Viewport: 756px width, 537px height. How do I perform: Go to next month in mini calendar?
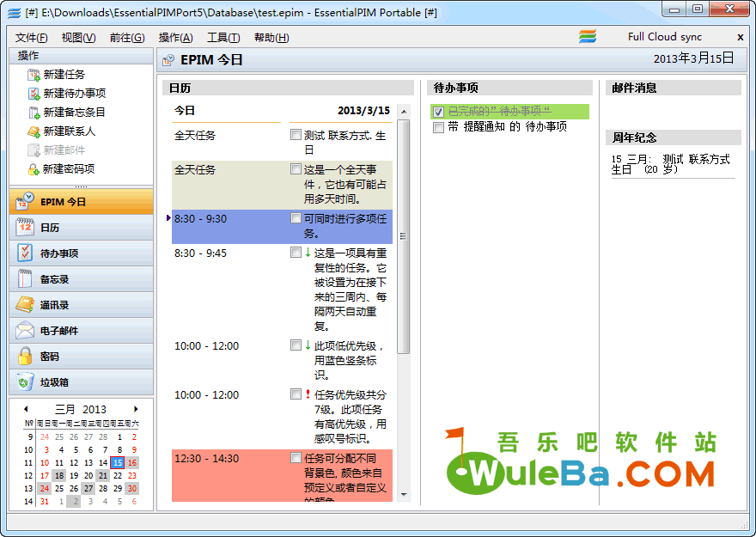pos(136,409)
